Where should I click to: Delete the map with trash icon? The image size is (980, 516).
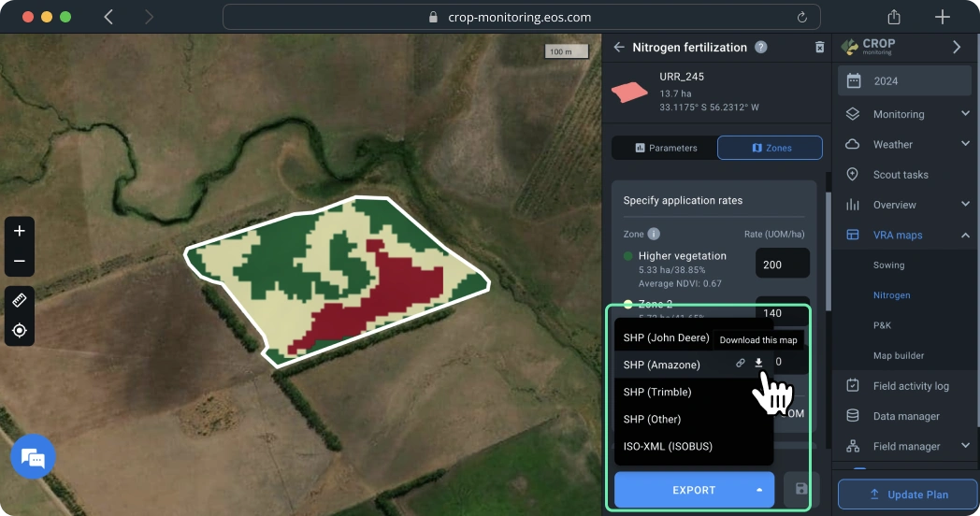819,48
